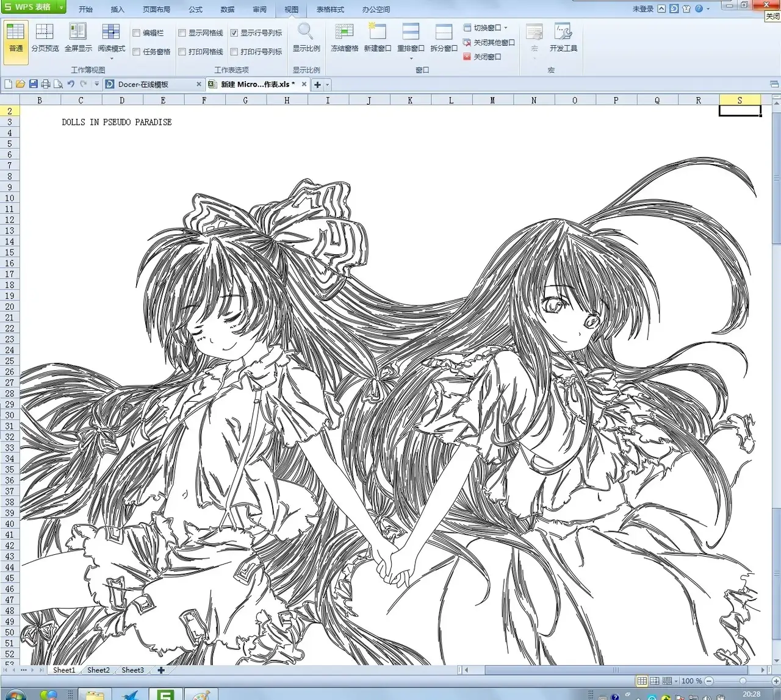Viewport: 781px width, 700px height.
Task: Click the 拆分窗口 split window icon
Action: [x=444, y=38]
